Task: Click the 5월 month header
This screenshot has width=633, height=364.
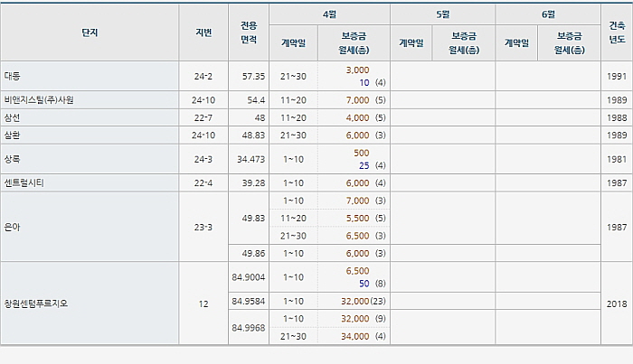Action: 443,14
